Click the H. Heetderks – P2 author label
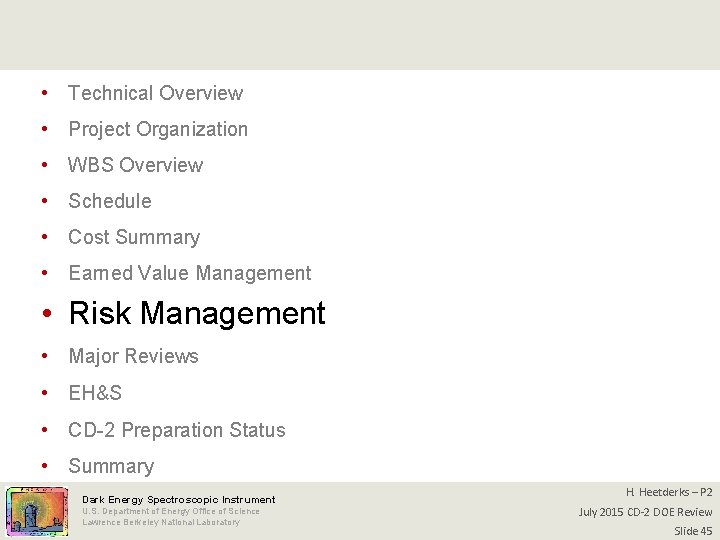Image resolution: width=720 pixels, height=540 pixels. coord(669,492)
